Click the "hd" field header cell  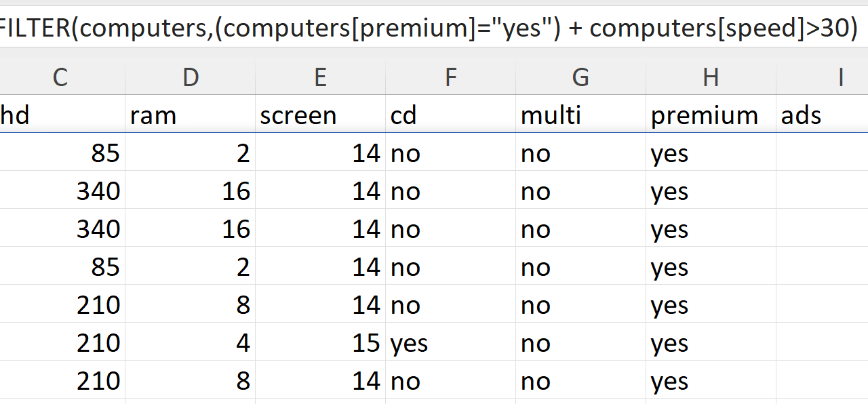(60, 116)
